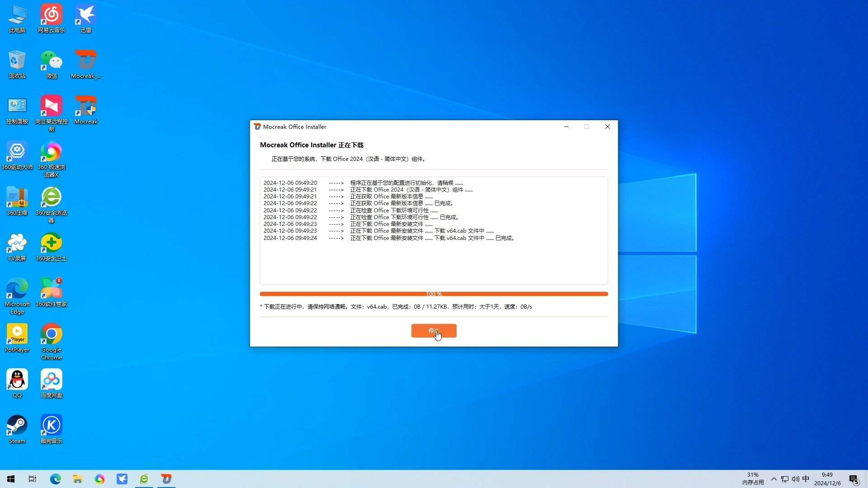This screenshot has width=868, height=488.
Task: Toggle the 中 input method indicator
Action: tap(806, 479)
